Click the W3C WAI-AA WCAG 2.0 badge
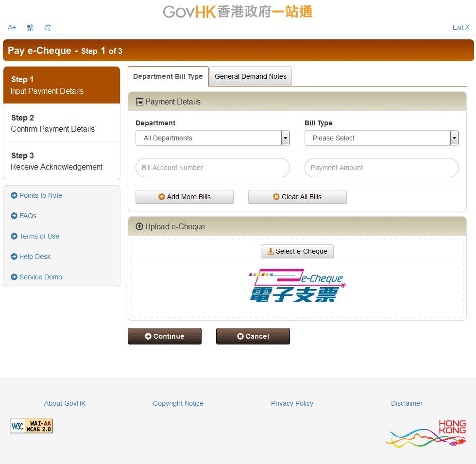This screenshot has width=476, height=464. point(32,426)
